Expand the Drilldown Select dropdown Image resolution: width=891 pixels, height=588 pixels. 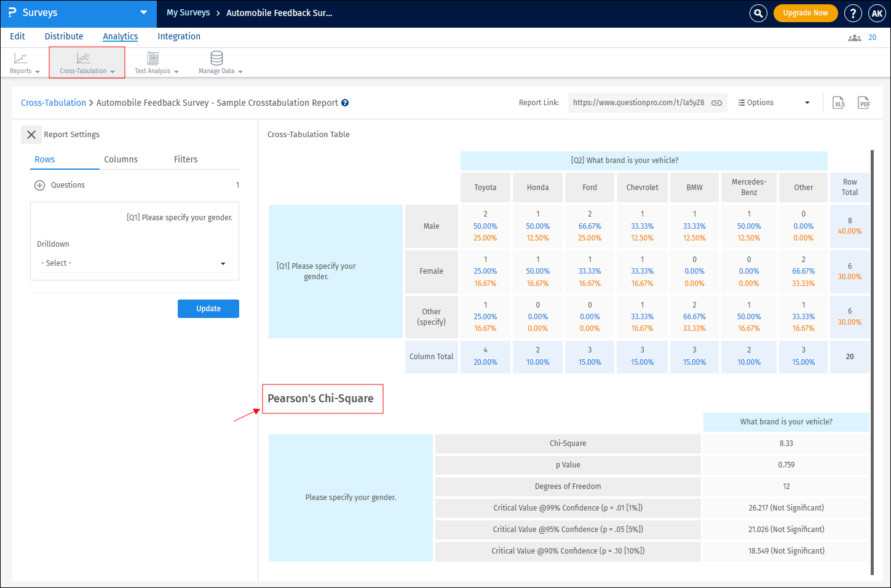[133, 263]
